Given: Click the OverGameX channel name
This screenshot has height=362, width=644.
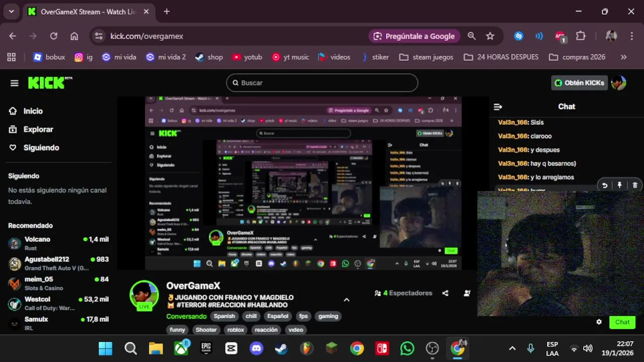Looking at the screenshot, I should coord(193,286).
